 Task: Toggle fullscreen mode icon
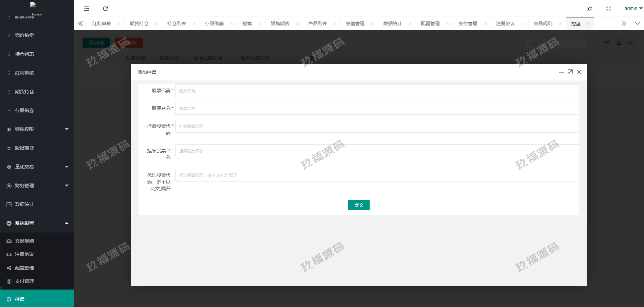pos(608,9)
